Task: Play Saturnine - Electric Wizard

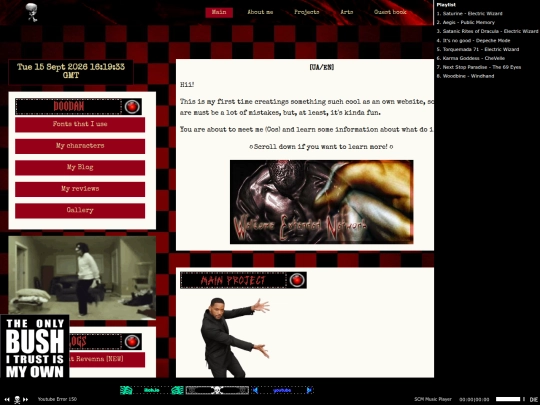Action: click(469, 14)
